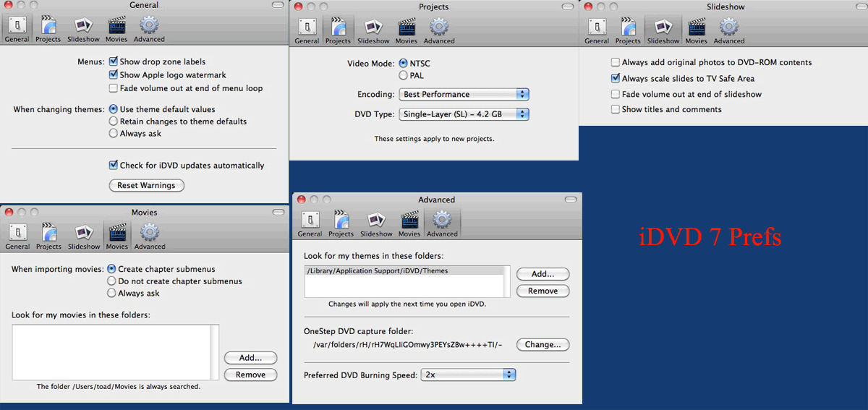Click General icon in Movies window toolbar
This screenshot has height=410, width=868.
point(17,236)
